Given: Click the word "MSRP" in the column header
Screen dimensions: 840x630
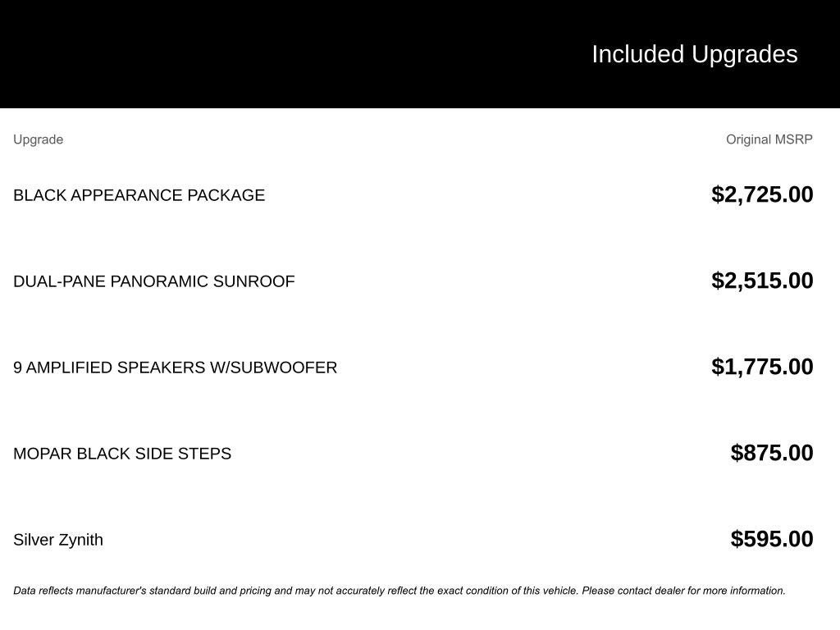Looking at the screenshot, I should click(793, 139).
